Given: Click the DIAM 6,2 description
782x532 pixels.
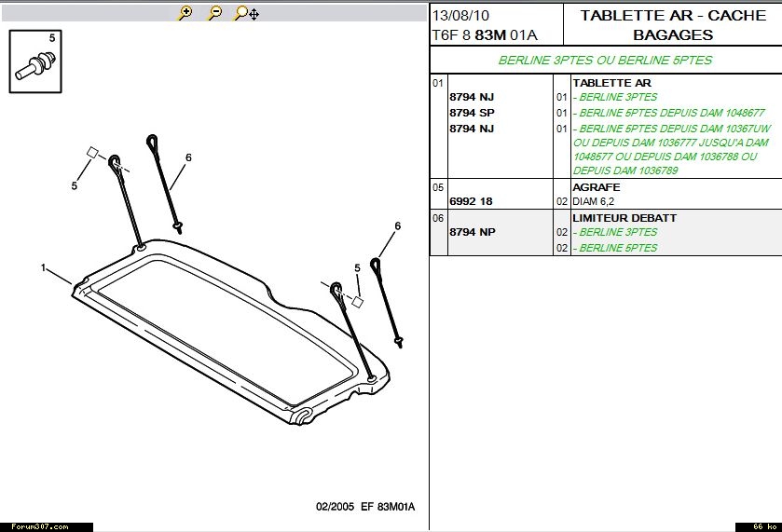Looking at the screenshot, I should [x=594, y=201].
